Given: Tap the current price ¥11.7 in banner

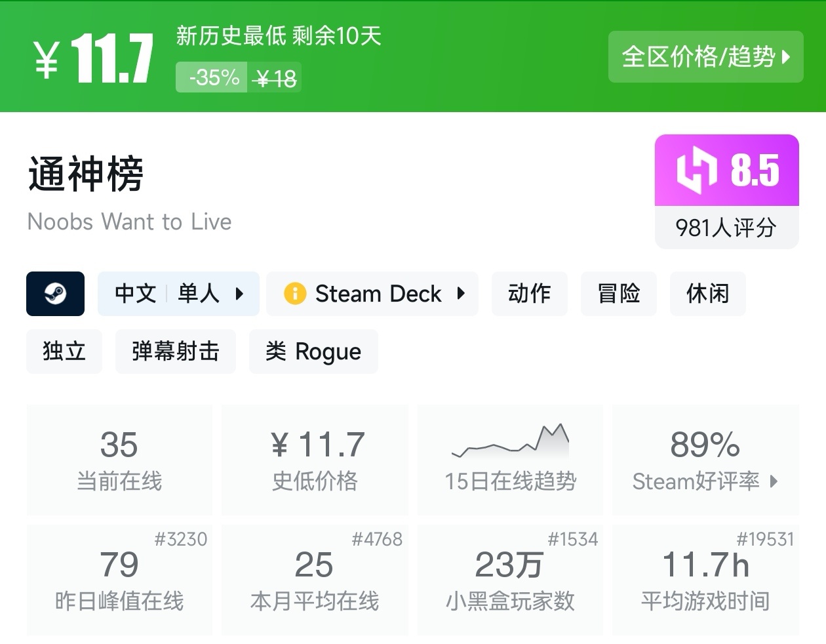Looking at the screenshot, I should pos(93,58).
